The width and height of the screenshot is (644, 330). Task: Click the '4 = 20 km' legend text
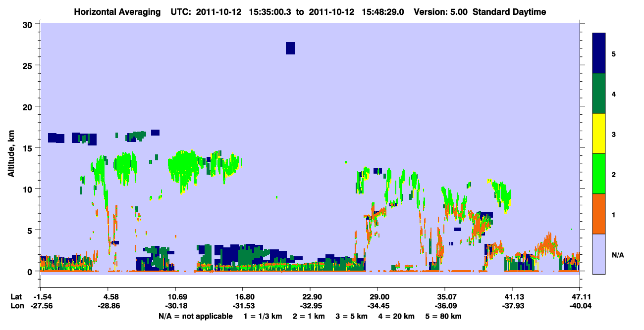click(395, 316)
